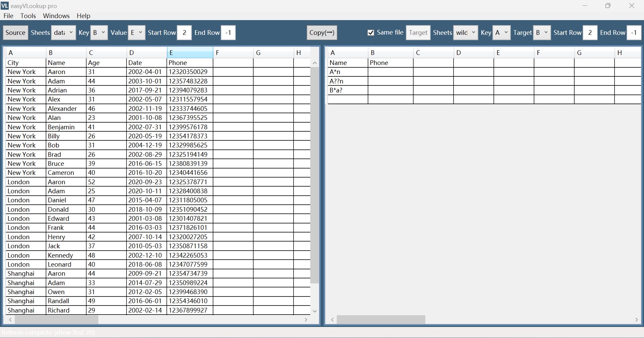Click the Phone header cell in target table

(x=390, y=63)
